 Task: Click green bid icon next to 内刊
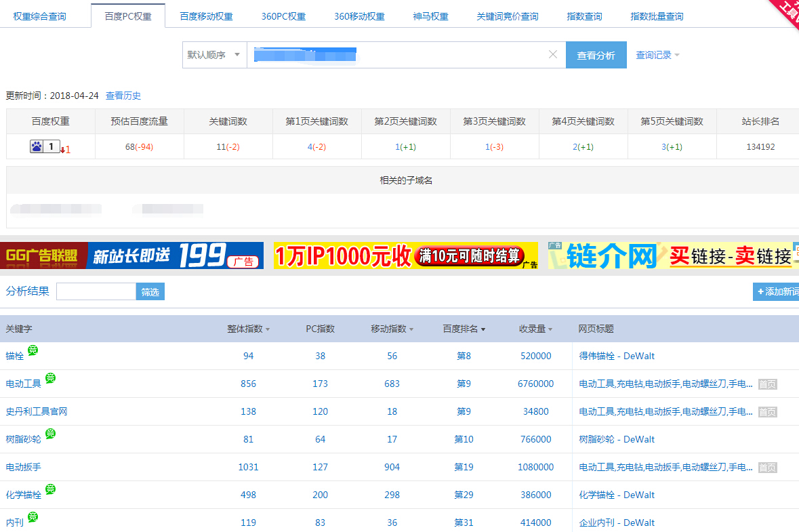pos(33,517)
